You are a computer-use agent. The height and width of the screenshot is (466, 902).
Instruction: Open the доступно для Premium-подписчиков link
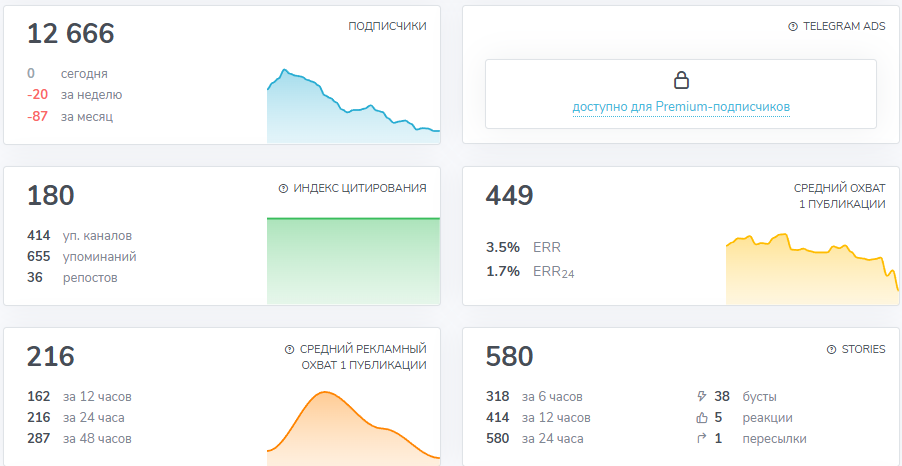tap(681, 106)
